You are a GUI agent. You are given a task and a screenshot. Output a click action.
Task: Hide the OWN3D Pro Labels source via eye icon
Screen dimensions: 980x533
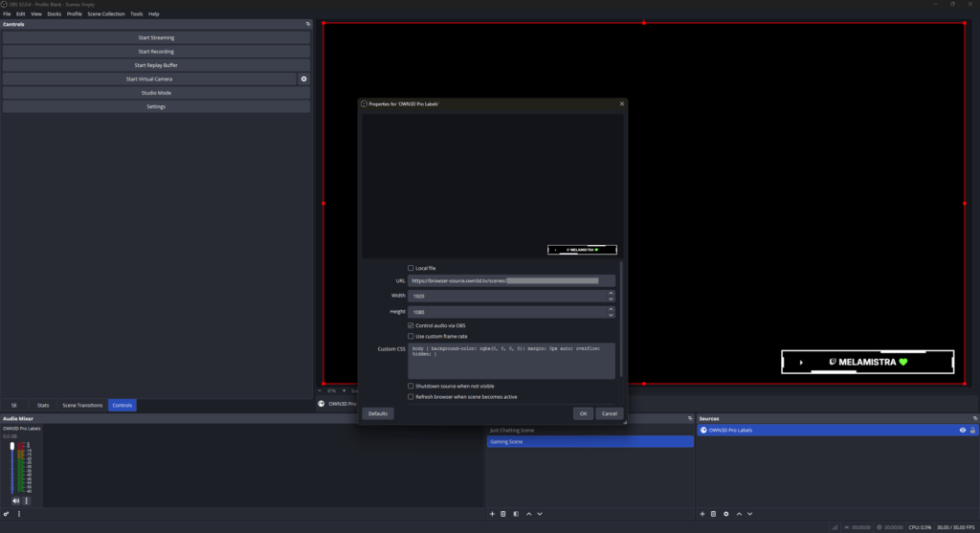[962, 431]
